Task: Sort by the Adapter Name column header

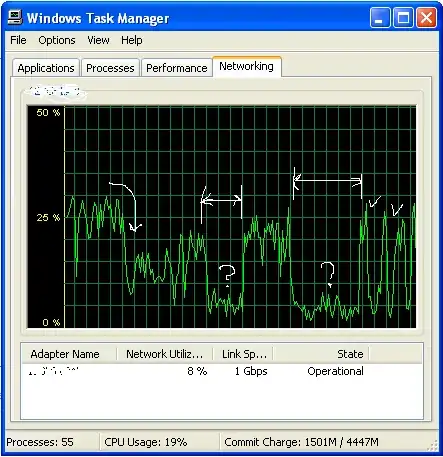Action: [69, 354]
